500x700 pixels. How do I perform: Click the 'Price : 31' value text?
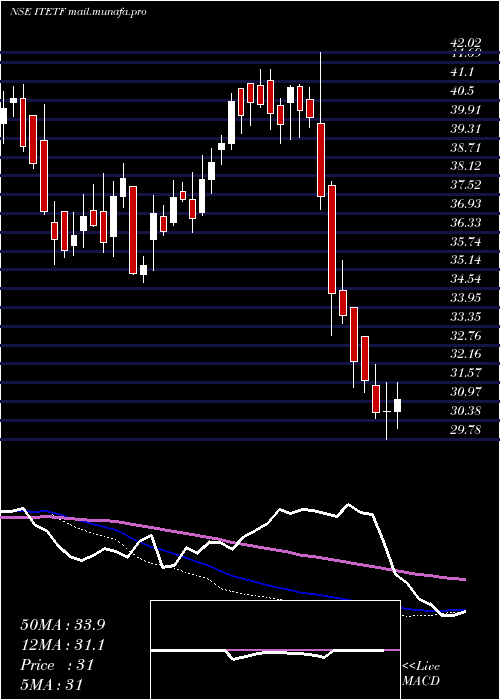click(57, 665)
